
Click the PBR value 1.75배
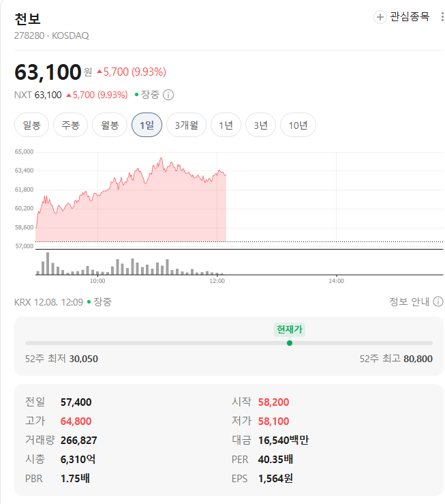[75, 478]
